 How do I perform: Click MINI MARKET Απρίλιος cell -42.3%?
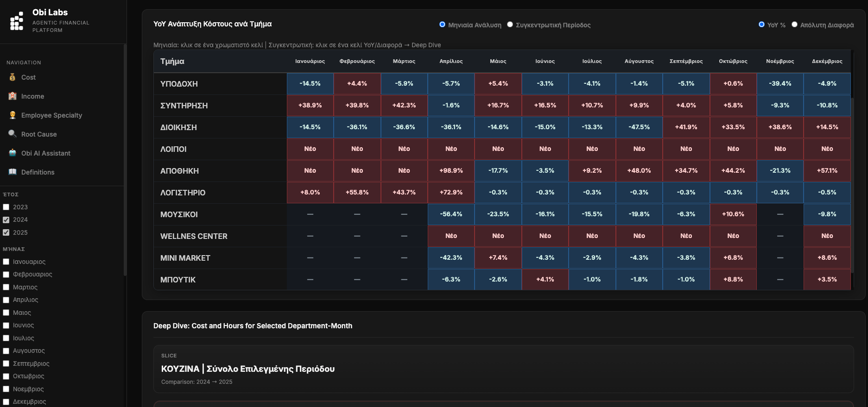pyautogui.click(x=451, y=258)
